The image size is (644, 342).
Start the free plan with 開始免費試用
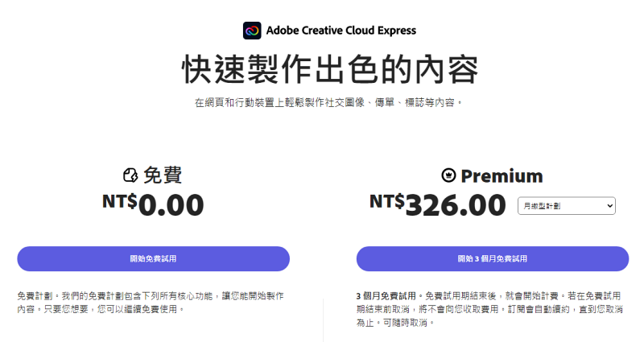click(x=153, y=258)
